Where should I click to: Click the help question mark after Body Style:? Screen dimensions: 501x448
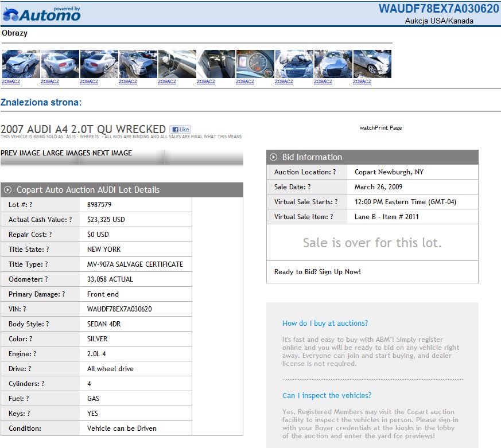click(x=47, y=324)
